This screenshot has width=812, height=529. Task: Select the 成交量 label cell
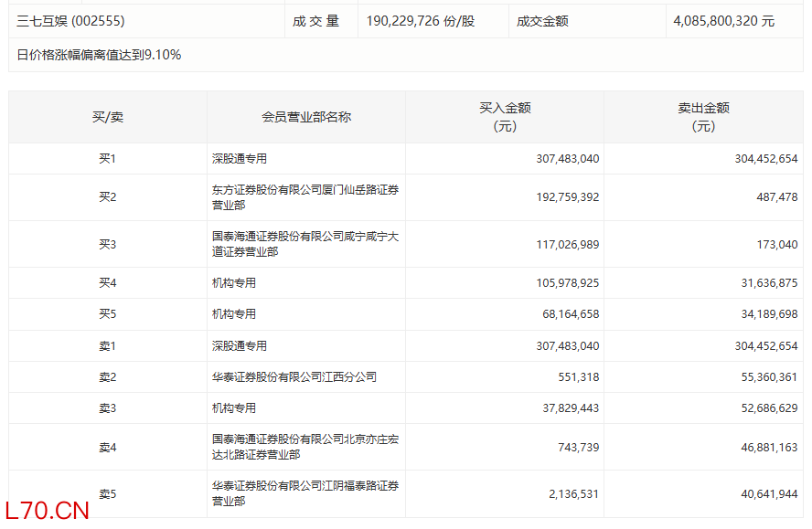coord(316,21)
